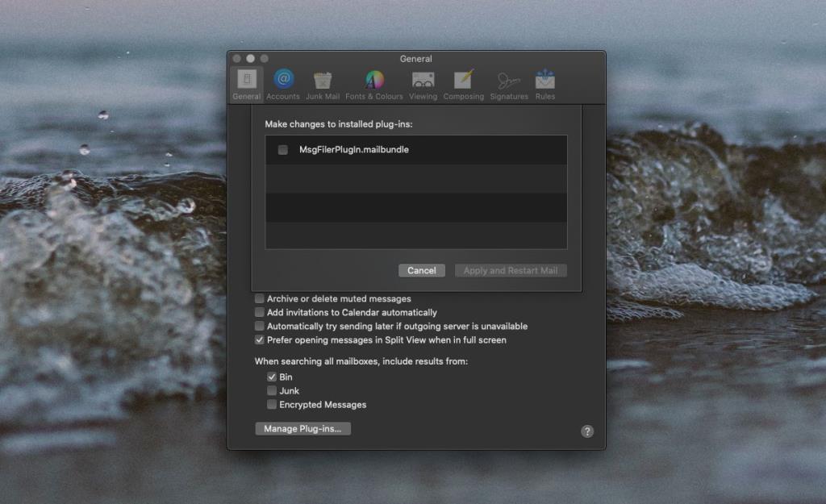826x504 pixels.
Task: Click the Cancel button
Action: 421,270
